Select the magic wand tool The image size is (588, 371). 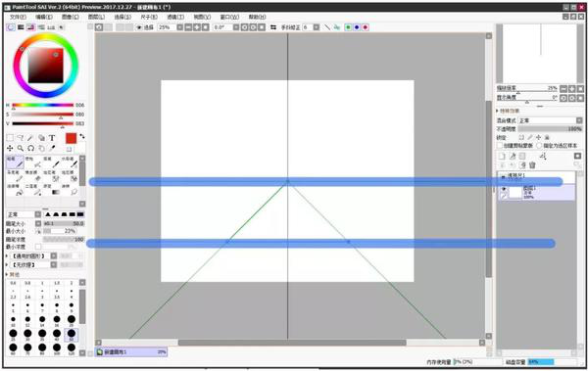point(30,138)
